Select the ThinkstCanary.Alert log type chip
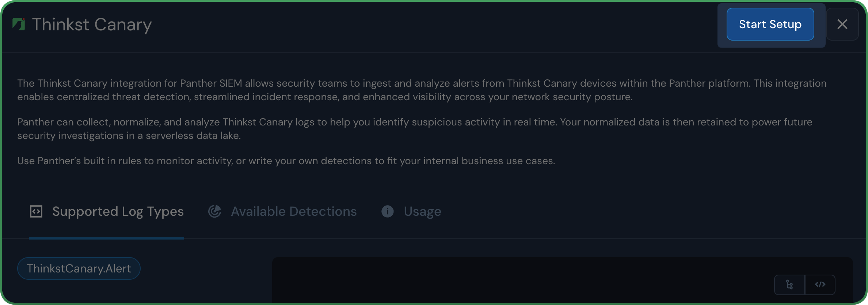This screenshot has width=868, height=305. [x=79, y=268]
